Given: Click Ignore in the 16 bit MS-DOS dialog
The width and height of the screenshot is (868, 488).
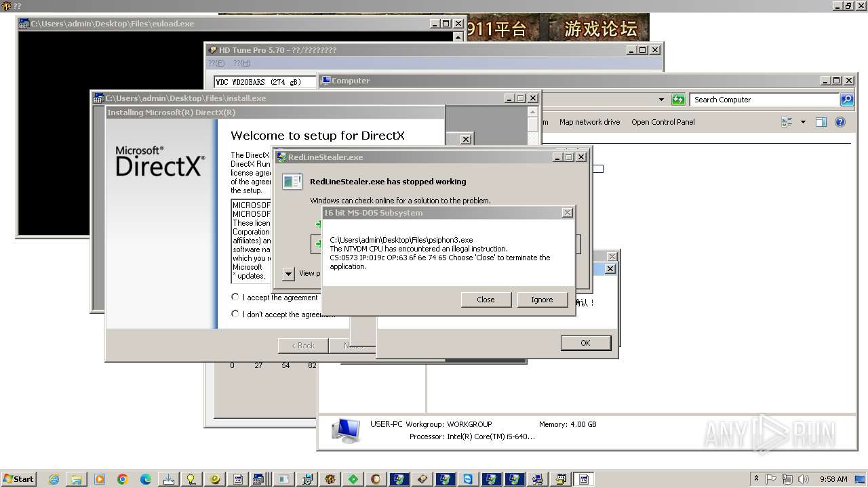Looking at the screenshot, I should click(x=542, y=300).
